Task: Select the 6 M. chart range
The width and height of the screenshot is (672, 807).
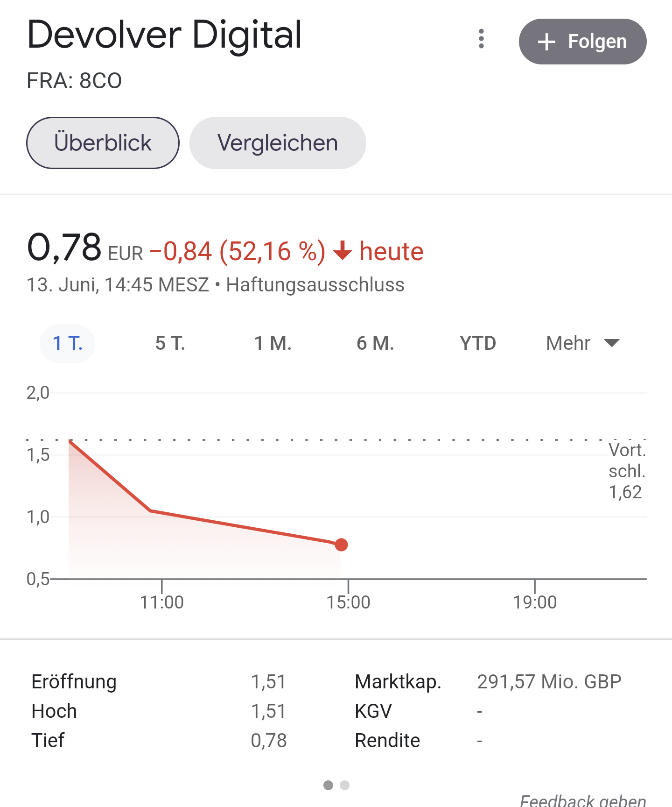Action: (375, 343)
